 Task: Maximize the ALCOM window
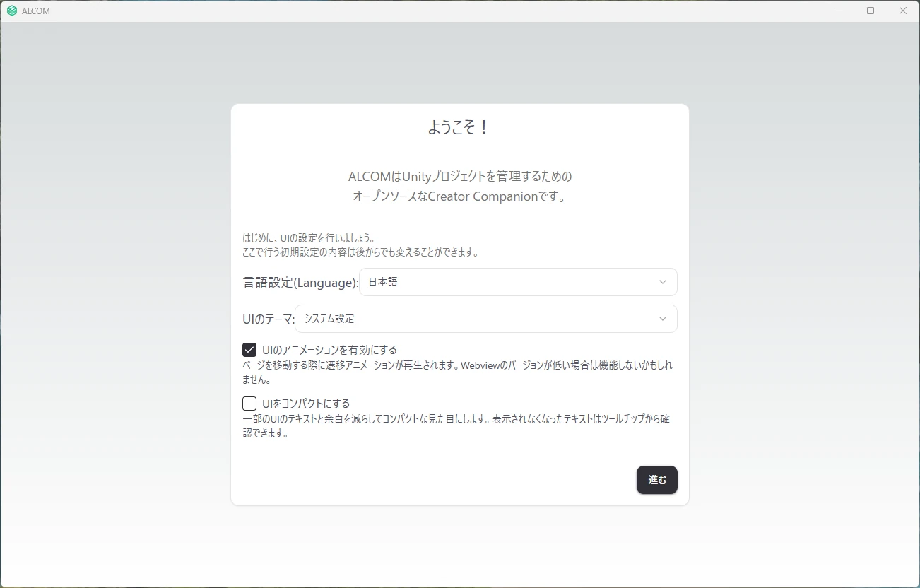click(871, 11)
